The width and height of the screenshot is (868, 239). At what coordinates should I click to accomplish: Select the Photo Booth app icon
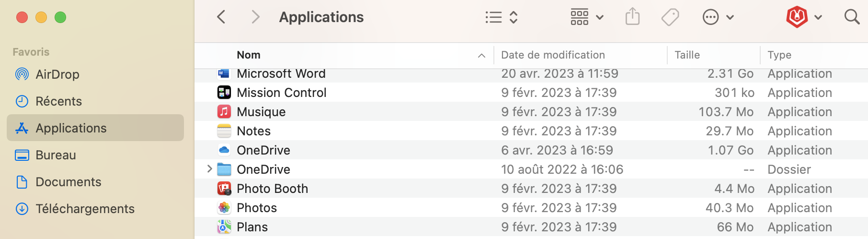[x=224, y=189]
